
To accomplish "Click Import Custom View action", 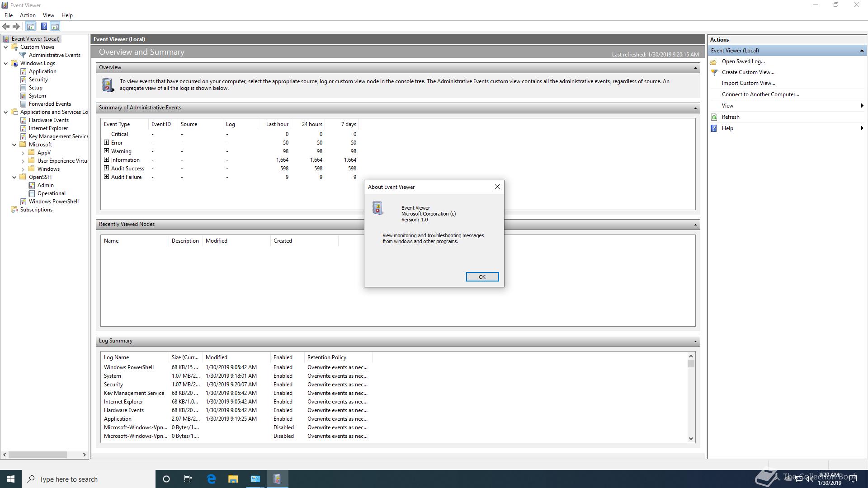I will [748, 83].
